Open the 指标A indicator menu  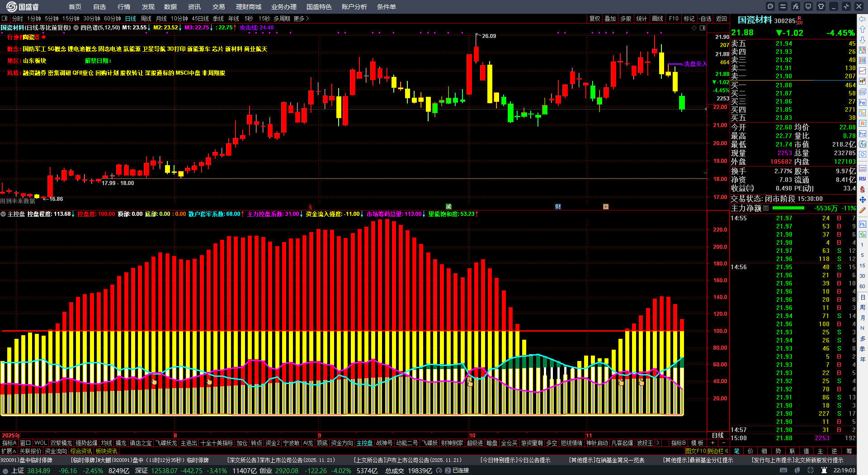9,443
